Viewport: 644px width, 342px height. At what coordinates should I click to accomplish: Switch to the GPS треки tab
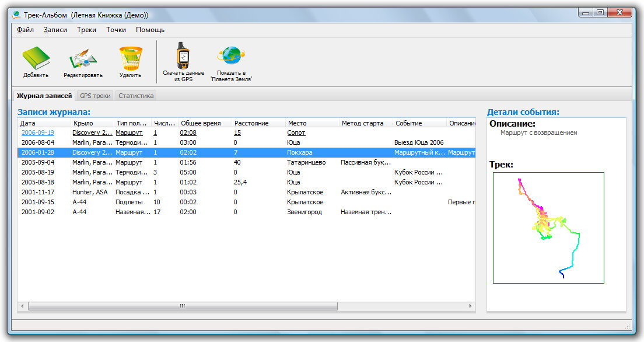(x=95, y=96)
